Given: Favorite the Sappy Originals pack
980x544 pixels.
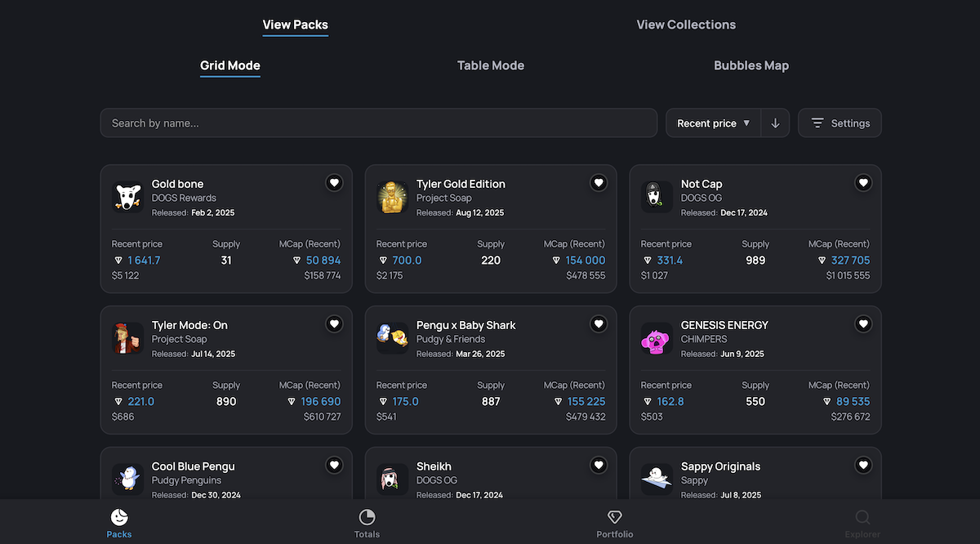Looking at the screenshot, I should pyautogui.click(x=863, y=466).
